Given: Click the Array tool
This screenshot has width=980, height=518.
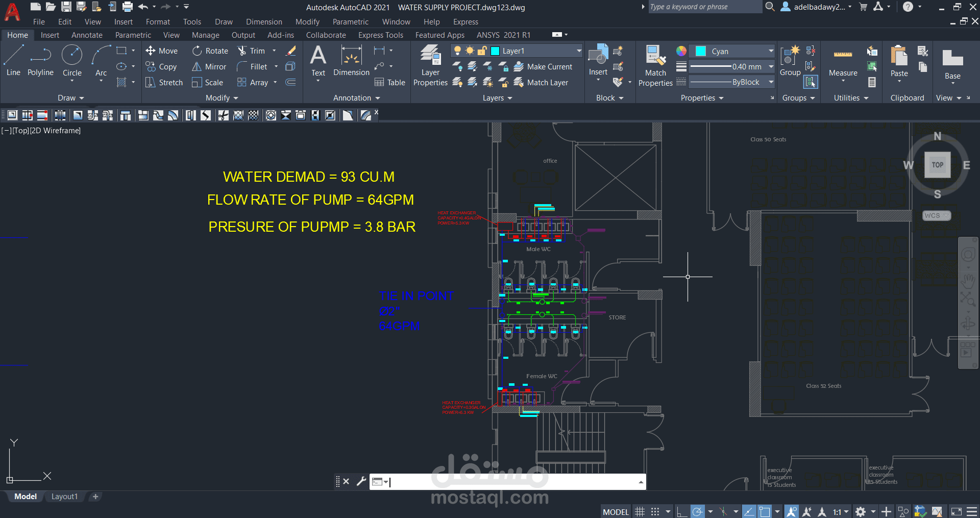Looking at the screenshot, I should coord(253,82).
